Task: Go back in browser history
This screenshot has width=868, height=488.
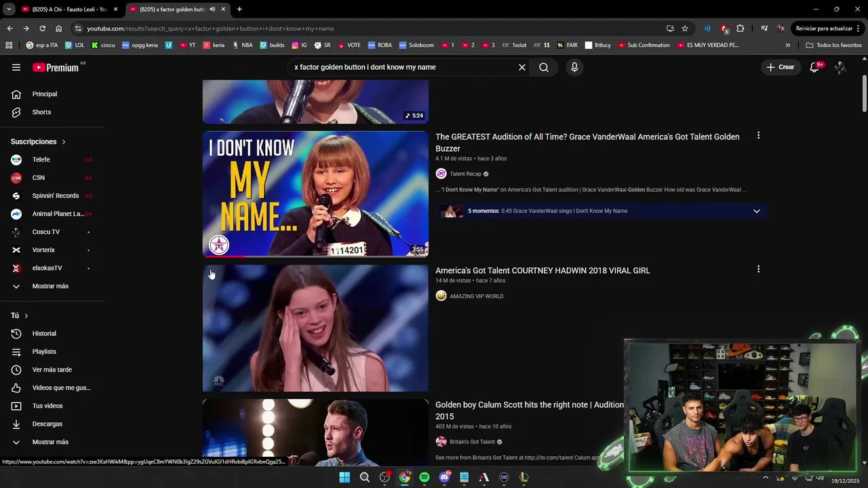Action: click(x=9, y=28)
